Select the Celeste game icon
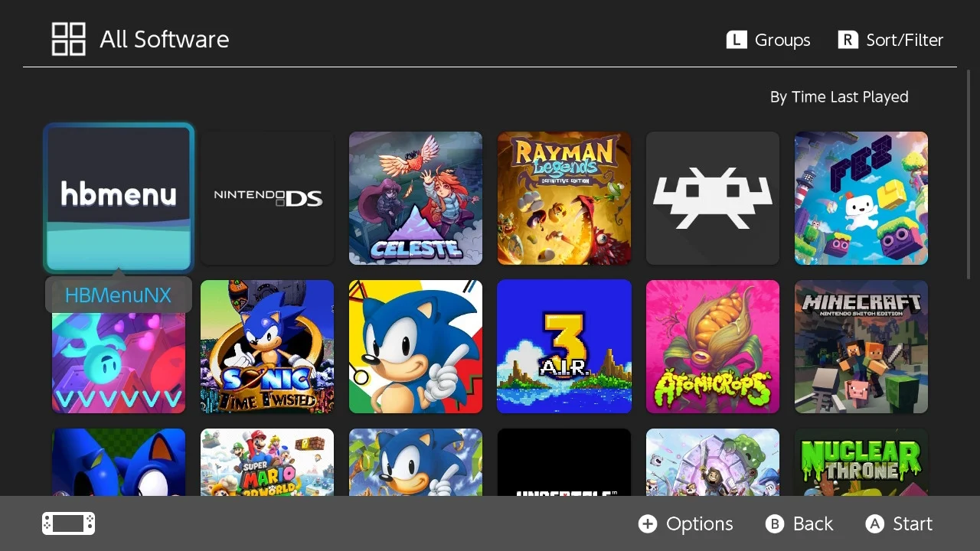 point(416,198)
